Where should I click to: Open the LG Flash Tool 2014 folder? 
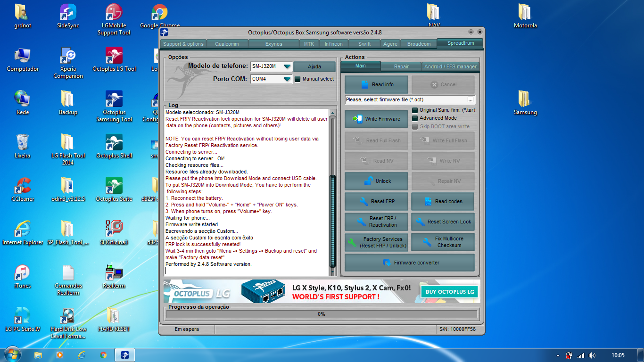coord(68,150)
